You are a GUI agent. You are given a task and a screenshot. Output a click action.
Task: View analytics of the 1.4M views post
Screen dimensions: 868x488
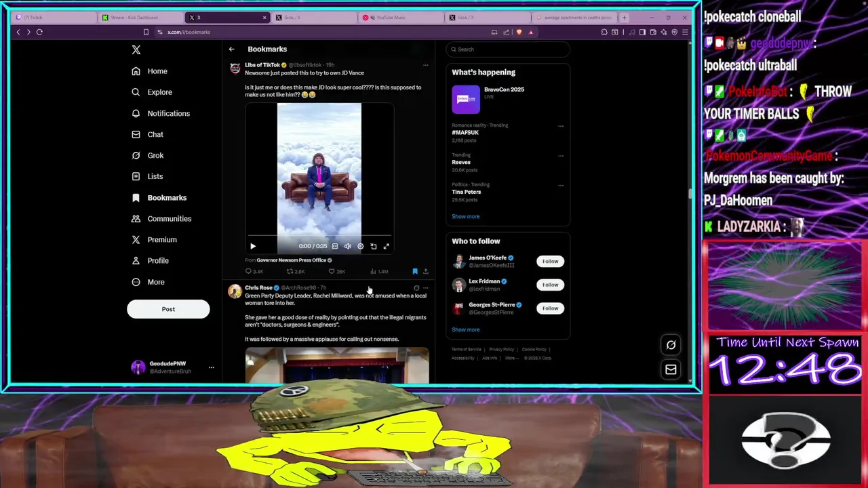[x=379, y=272]
